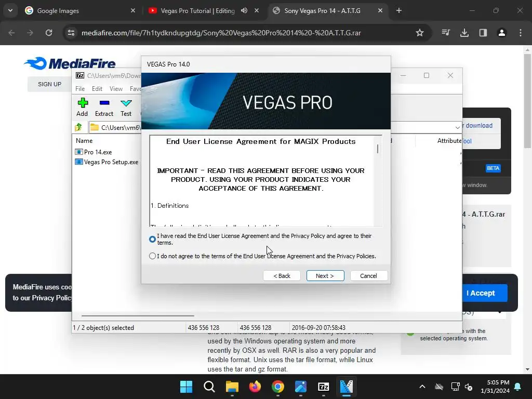Viewport: 532px width, 399px height.
Task: Open the notification bell in taskbar
Action: (x=518, y=387)
